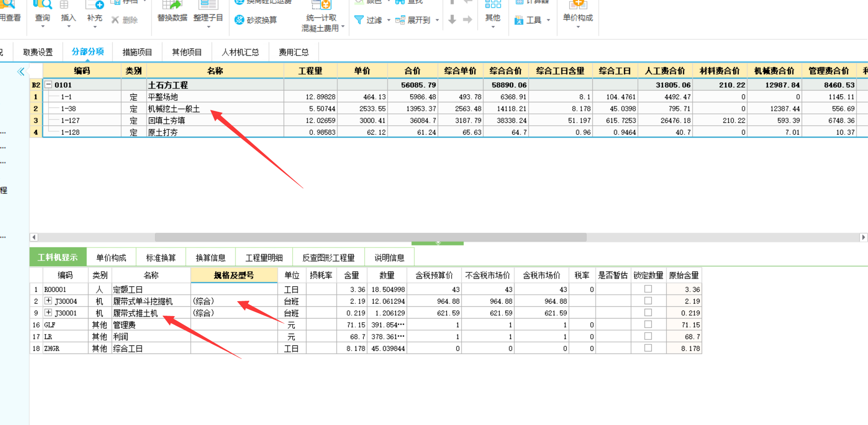868x425 pixels.
Task: Click the 原始含量 column header
Action: [684, 275]
